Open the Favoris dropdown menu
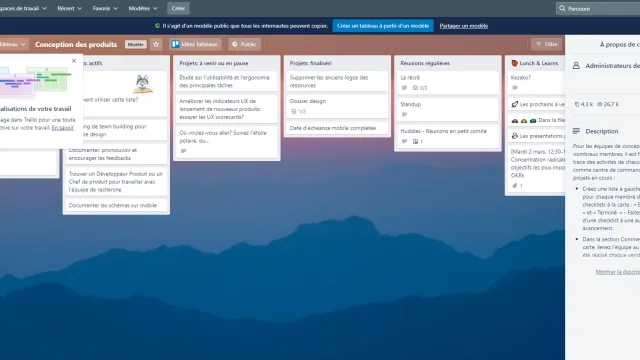Viewport: 640px width, 360px height. [x=105, y=8]
